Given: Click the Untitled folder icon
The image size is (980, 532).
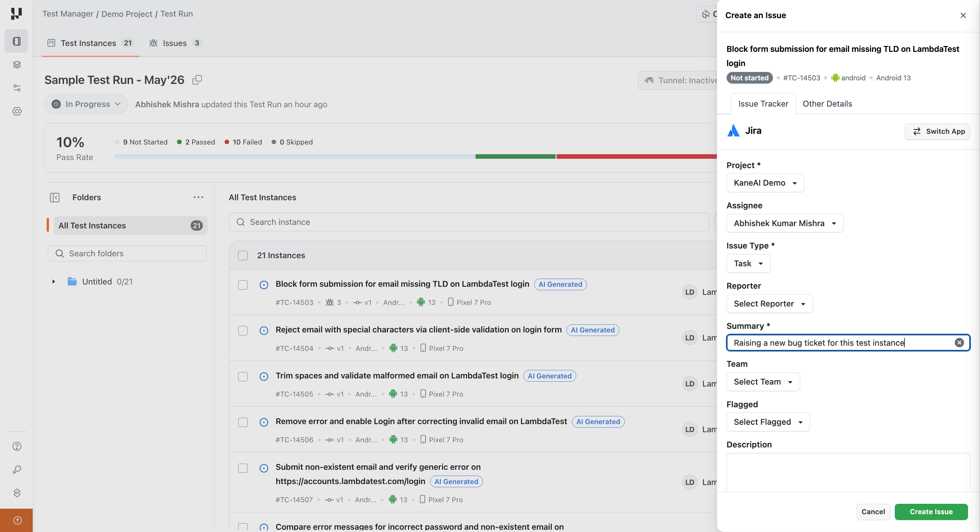Looking at the screenshot, I should pyautogui.click(x=72, y=282).
